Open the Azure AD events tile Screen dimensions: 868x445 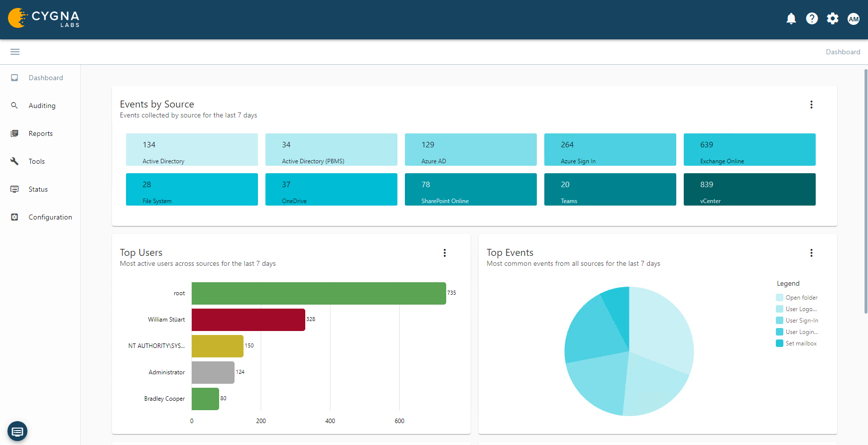point(471,149)
